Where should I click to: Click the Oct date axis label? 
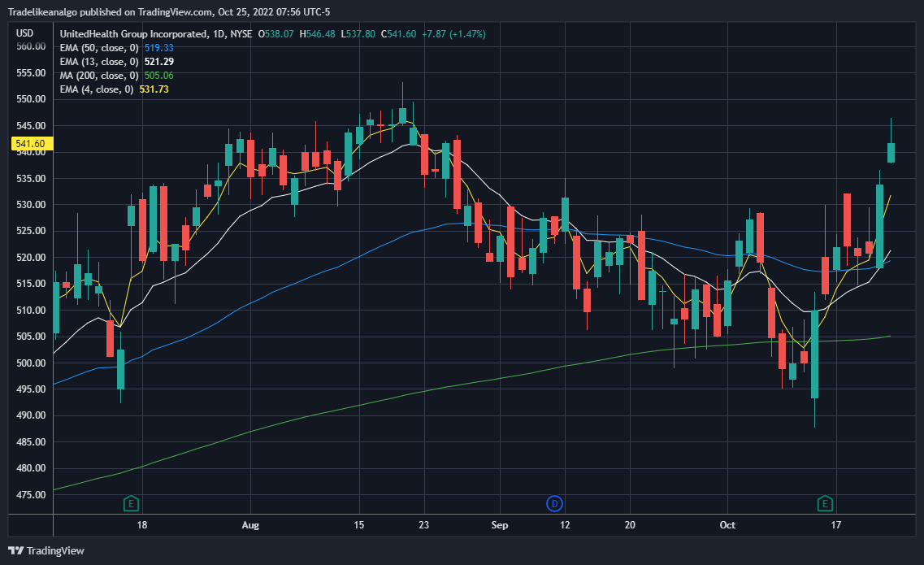click(728, 525)
